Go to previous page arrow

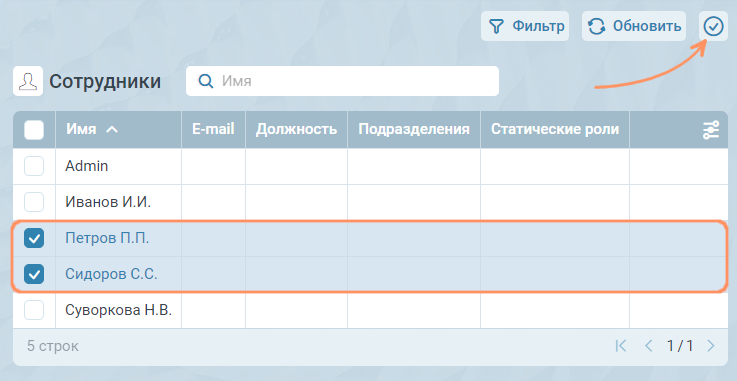click(649, 346)
